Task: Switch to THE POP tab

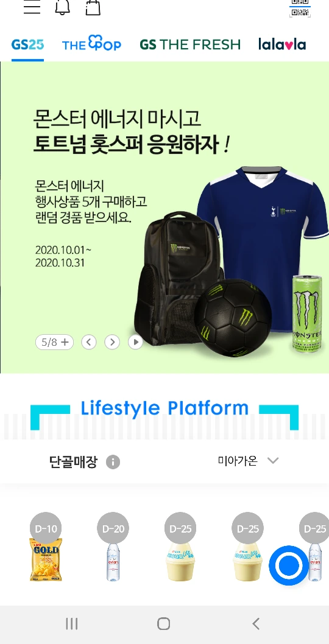Action: (92, 44)
